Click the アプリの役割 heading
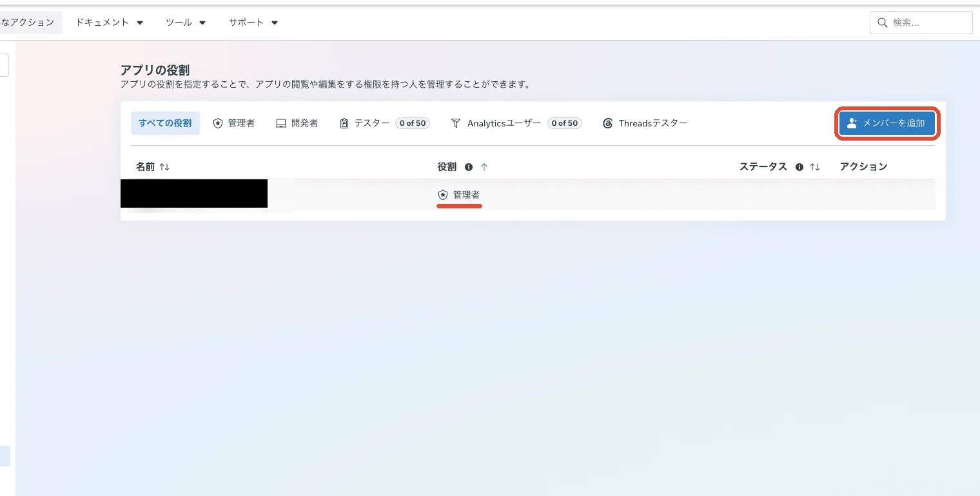The height and width of the screenshot is (496, 980). point(155,70)
